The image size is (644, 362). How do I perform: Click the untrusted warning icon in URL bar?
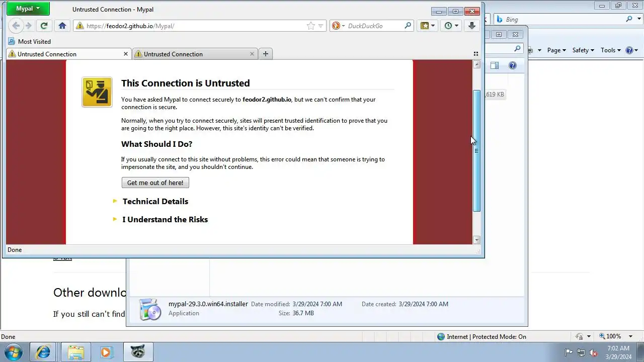79,26
